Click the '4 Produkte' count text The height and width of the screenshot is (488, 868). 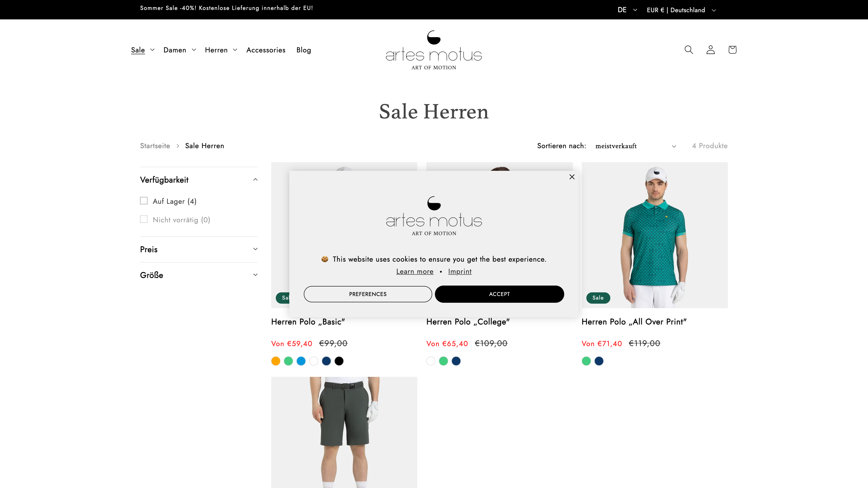[x=710, y=146]
